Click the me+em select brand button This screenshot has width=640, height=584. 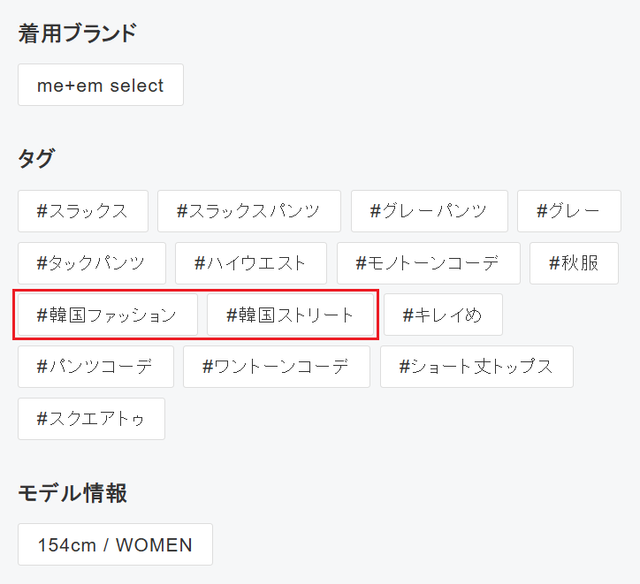(x=100, y=85)
